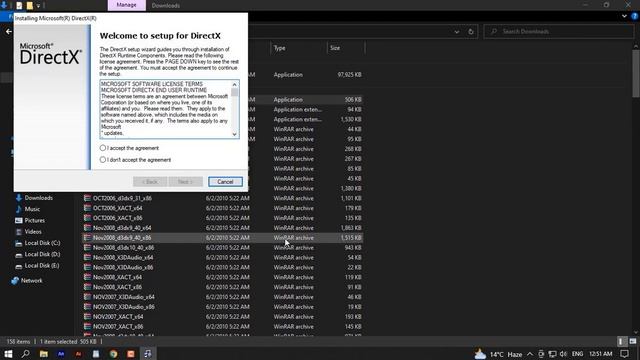The image size is (640, 360).
Task: Click archive icon of Nov2008_d3dx10_40_x86
Action: [87, 247]
